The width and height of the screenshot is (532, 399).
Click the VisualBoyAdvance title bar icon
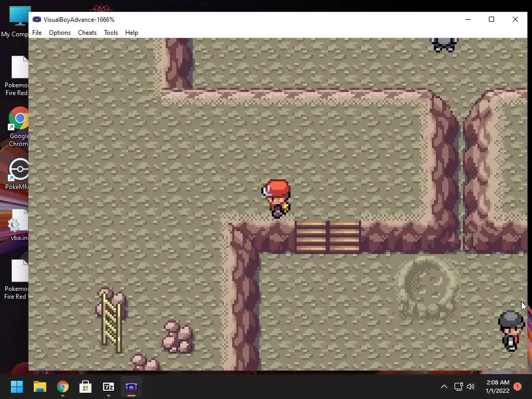tap(37, 19)
